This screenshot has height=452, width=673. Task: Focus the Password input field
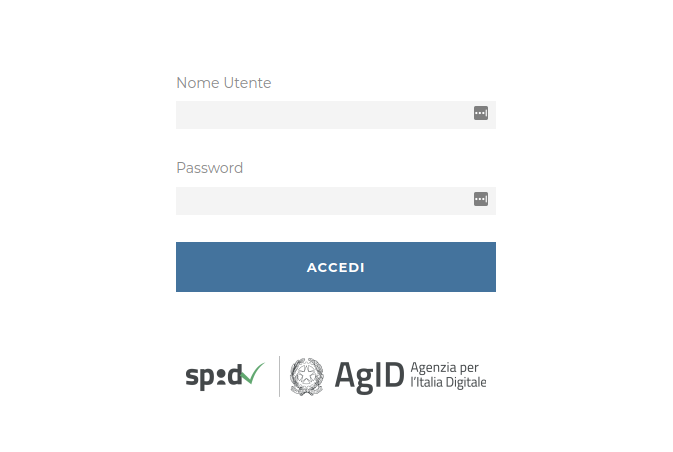pyautogui.click(x=336, y=201)
